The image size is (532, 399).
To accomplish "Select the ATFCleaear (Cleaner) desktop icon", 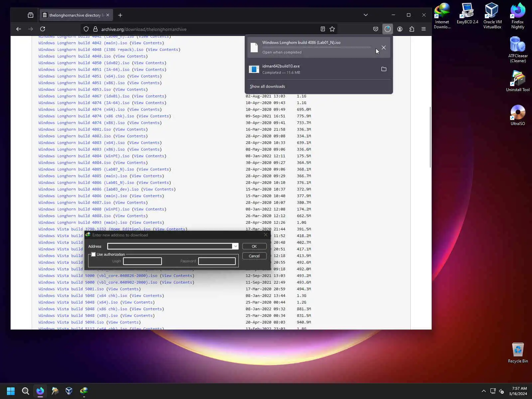I will click(518, 50).
